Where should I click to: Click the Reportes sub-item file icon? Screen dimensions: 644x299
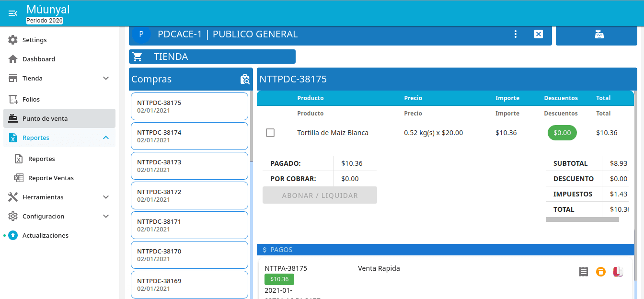click(x=19, y=159)
